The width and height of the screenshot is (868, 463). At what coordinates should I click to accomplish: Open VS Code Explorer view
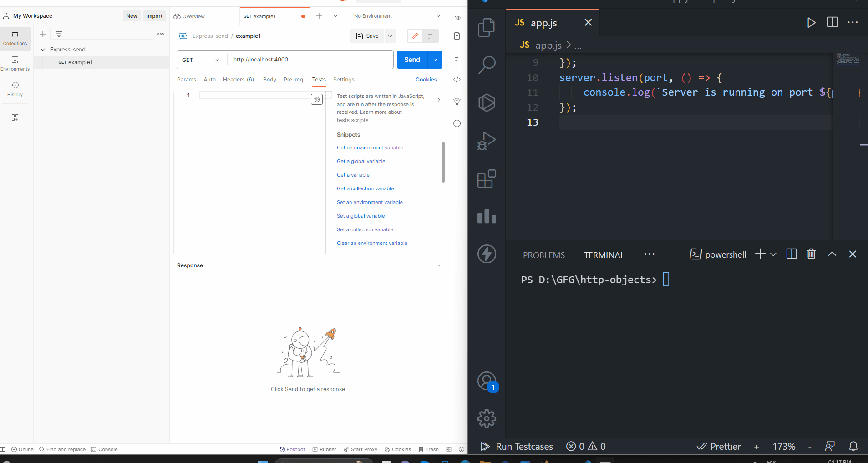pyautogui.click(x=487, y=27)
